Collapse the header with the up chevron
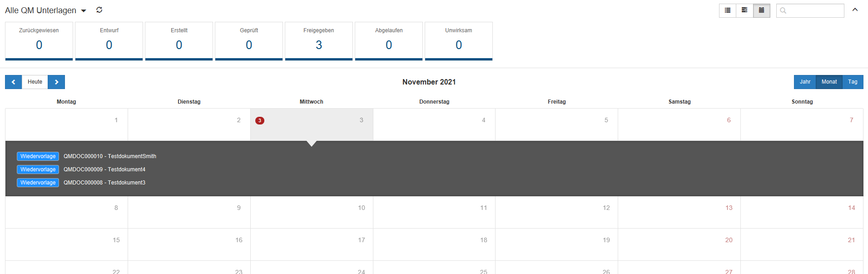 coord(855,10)
